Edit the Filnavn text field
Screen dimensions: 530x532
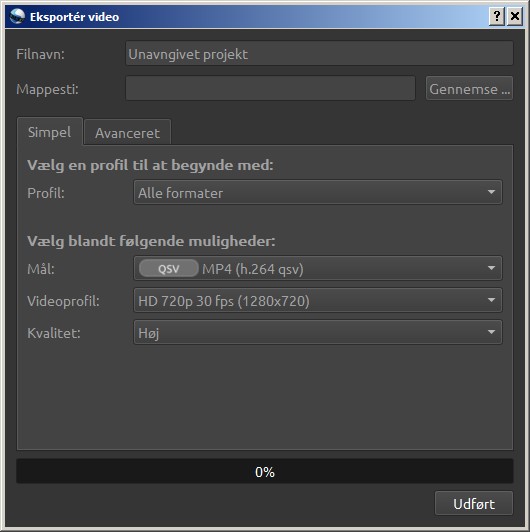[319, 54]
